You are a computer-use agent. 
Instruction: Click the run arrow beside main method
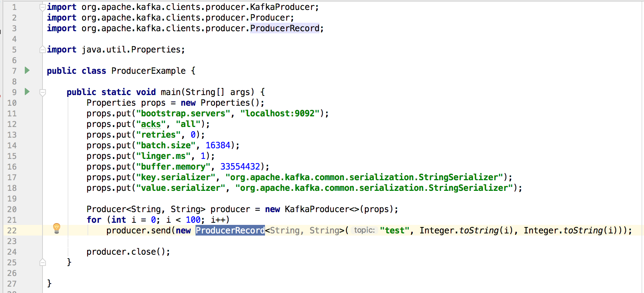coord(27,92)
